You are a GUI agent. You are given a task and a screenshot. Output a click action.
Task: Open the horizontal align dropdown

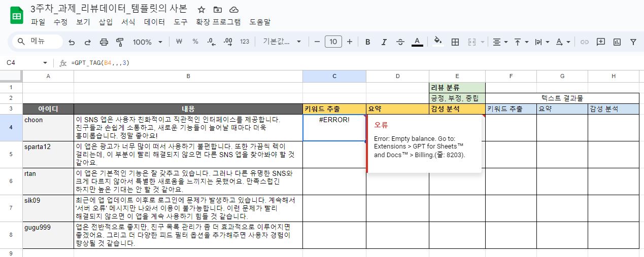pos(500,42)
